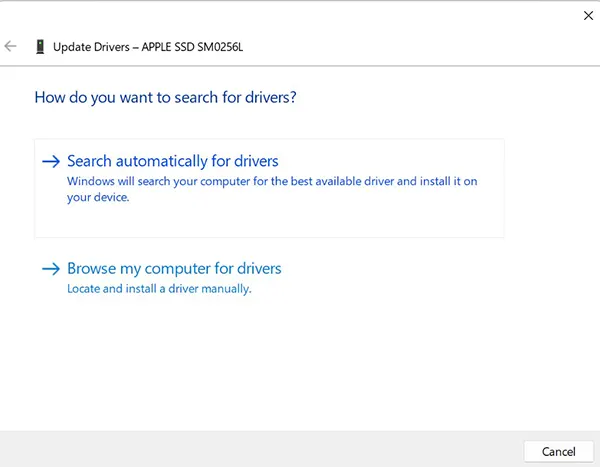
Task: Click arrow icon beside Search automatically
Action: (x=51, y=161)
